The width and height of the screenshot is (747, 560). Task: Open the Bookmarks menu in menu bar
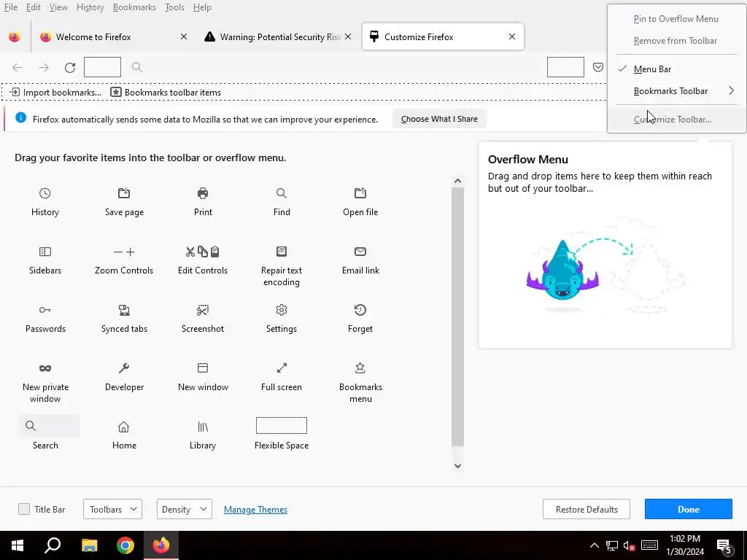click(134, 7)
